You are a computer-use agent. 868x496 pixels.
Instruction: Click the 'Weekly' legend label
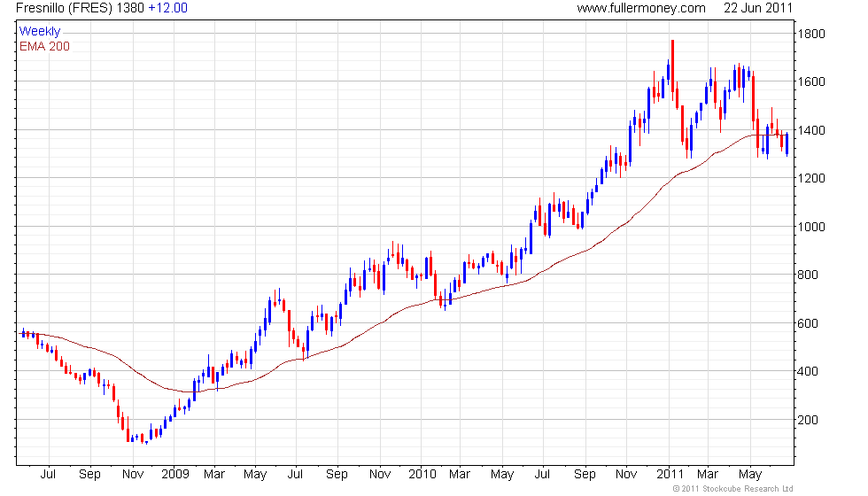[x=40, y=32]
